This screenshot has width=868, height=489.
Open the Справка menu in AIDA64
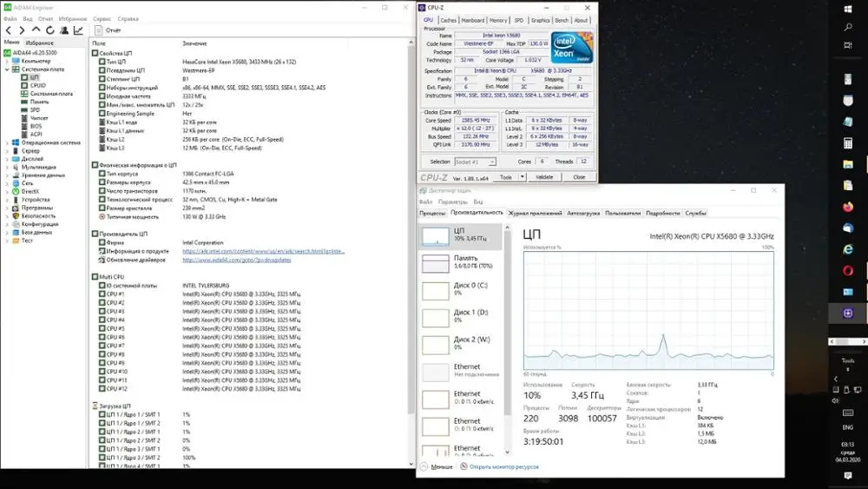pos(128,19)
